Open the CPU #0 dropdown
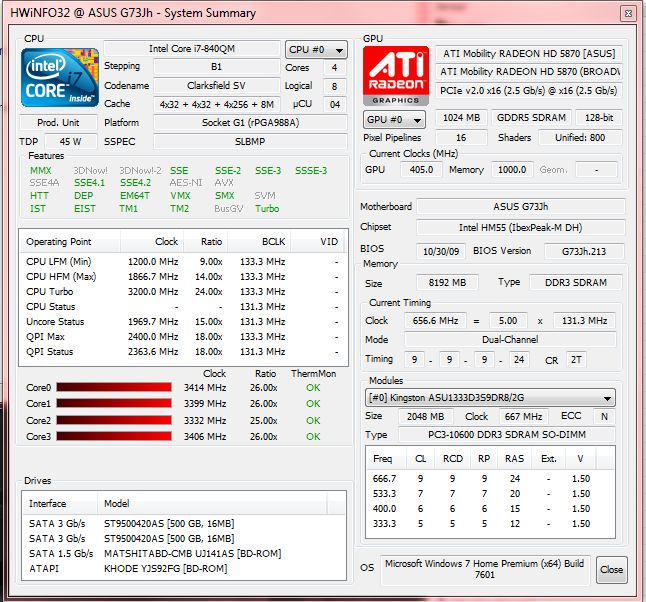Screen dimensions: 646x602 (316, 50)
